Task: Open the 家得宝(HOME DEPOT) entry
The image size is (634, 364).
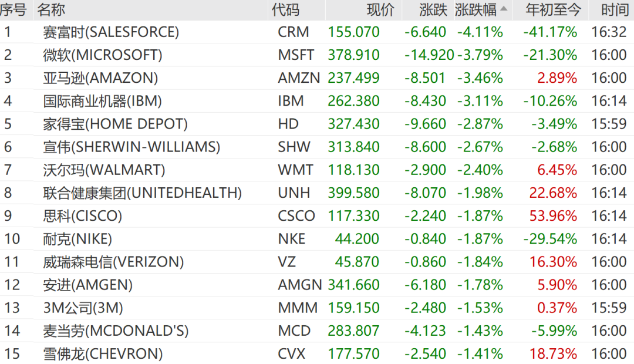Action: coord(317,124)
